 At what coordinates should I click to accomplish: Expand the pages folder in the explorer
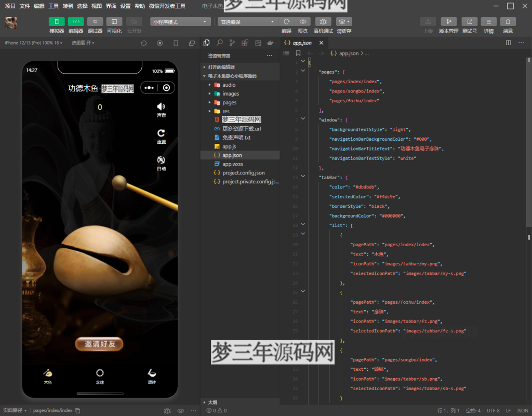tap(229, 102)
